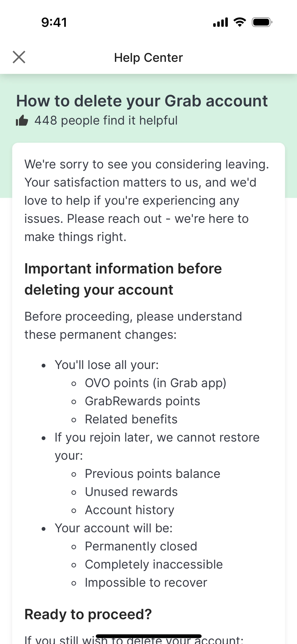Image resolution: width=297 pixels, height=644 pixels.
Task: Tap the "Impossible to recover" list item
Action: click(x=146, y=583)
